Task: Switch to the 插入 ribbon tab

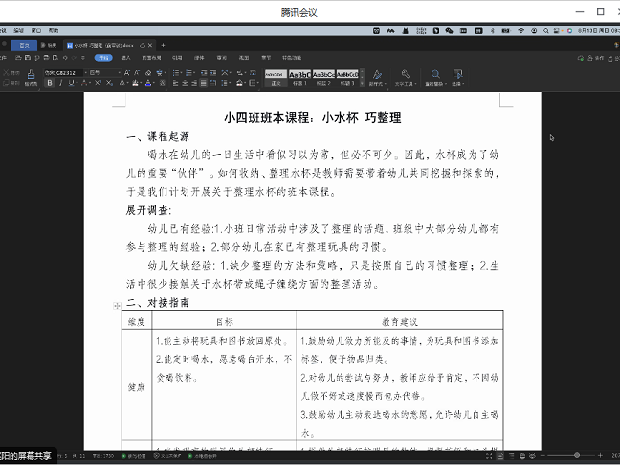Action: (x=126, y=58)
